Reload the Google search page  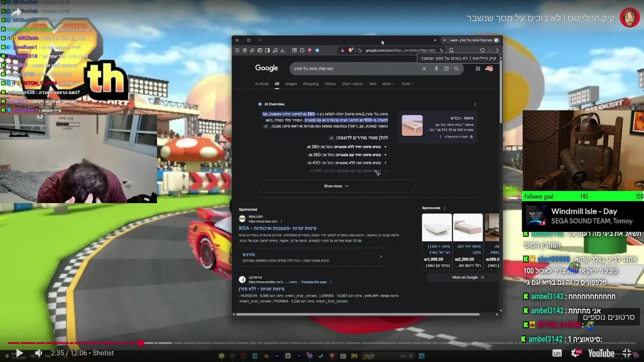[x=482, y=50]
